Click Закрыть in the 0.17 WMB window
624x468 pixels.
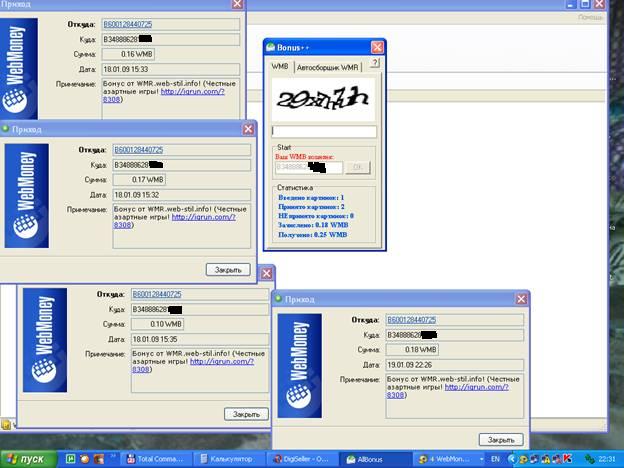point(228,269)
